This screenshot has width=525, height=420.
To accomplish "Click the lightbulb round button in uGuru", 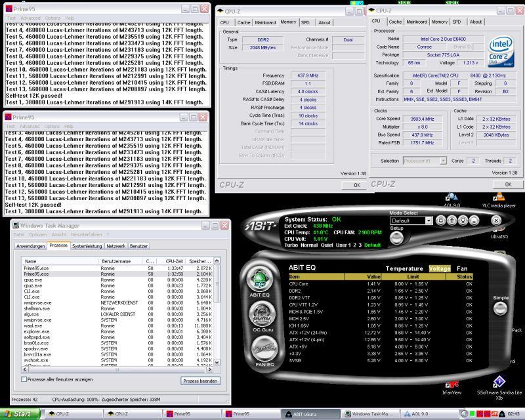I will [463, 220].
